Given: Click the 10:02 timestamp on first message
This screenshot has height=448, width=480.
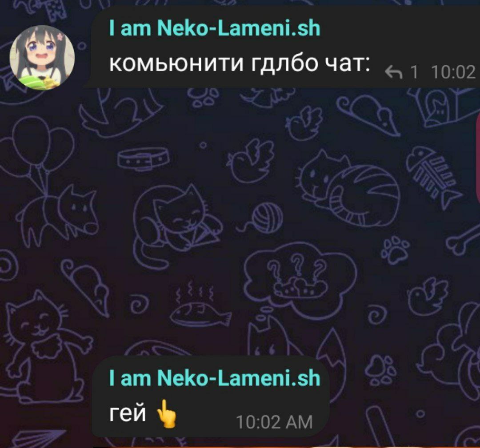Looking at the screenshot, I should 453,72.
